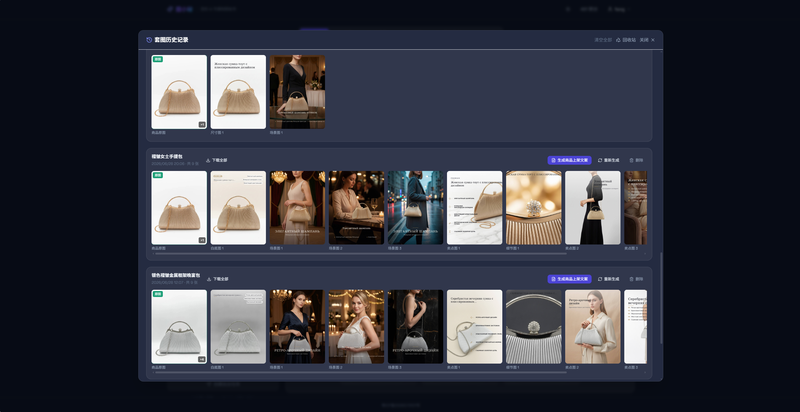This screenshot has width=800, height=412.
Task: Click horizontal scrollbar of silver evening bag set
Action: pos(361,372)
